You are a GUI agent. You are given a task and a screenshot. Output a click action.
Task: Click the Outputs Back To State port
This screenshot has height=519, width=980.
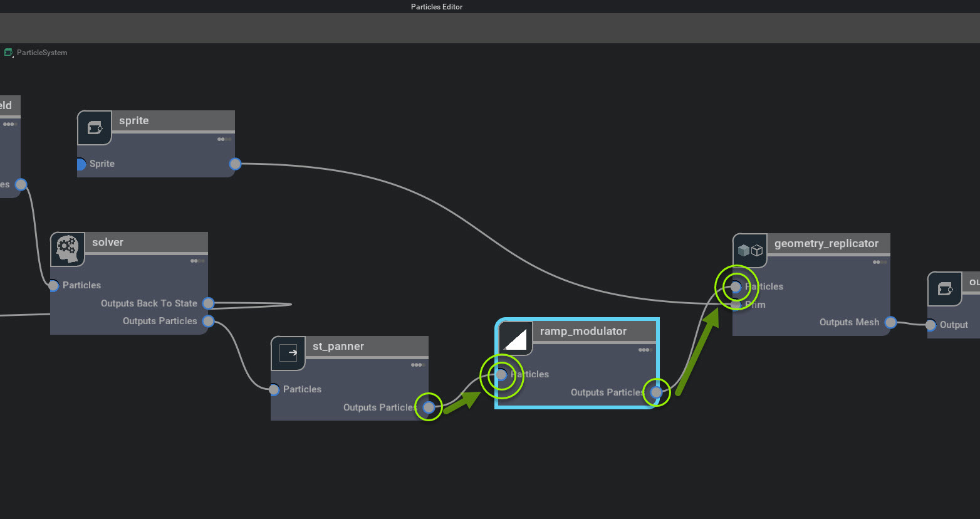pos(209,303)
